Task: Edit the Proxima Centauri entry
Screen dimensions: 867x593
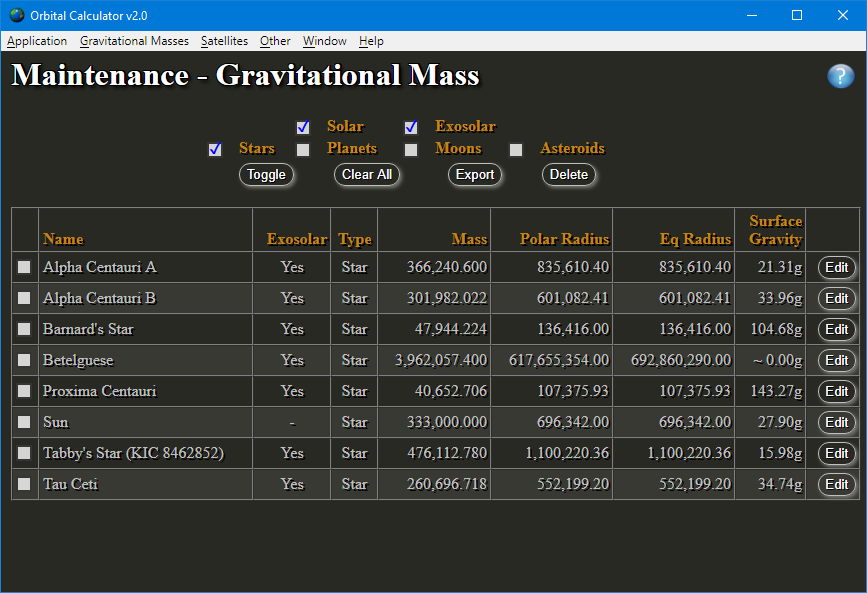Action: click(x=837, y=392)
